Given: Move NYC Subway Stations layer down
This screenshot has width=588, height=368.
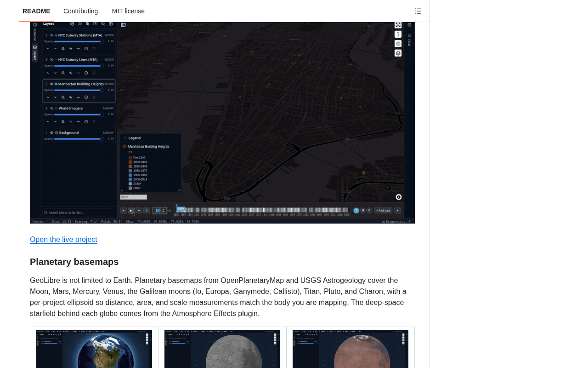Looking at the screenshot, I should point(55,48).
